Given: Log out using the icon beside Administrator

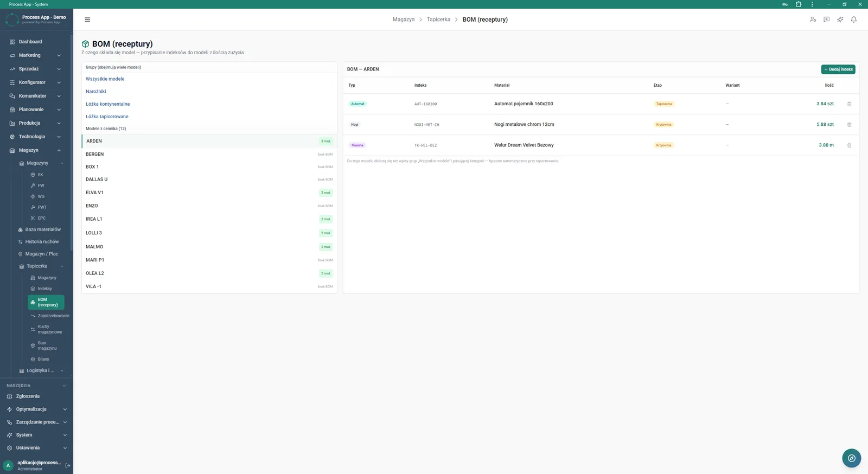Looking at the screenshot, I should 68,466.
